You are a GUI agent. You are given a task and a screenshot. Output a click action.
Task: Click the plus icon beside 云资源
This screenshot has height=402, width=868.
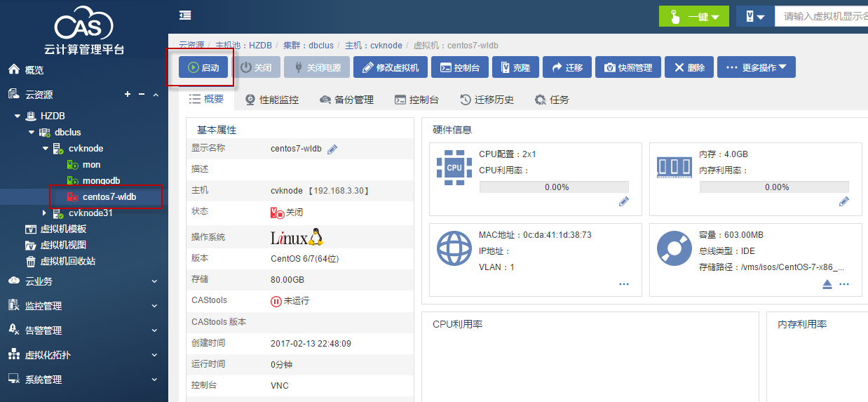pyautogui.click(x=128, y=94)
